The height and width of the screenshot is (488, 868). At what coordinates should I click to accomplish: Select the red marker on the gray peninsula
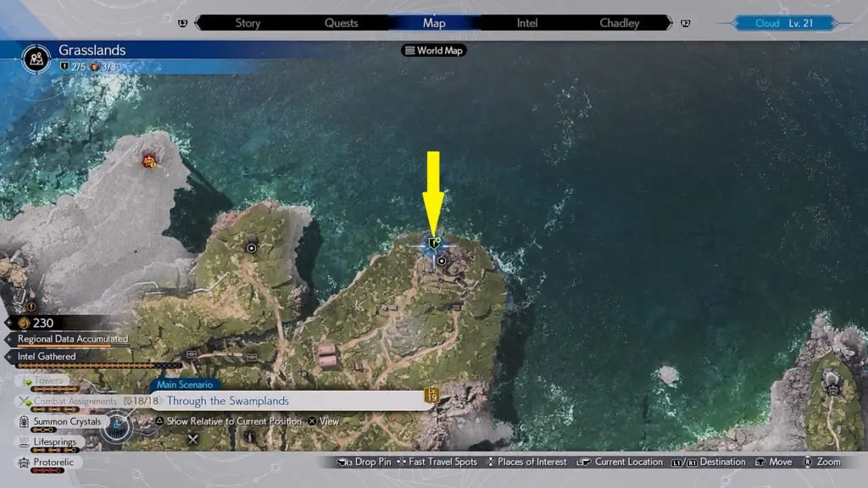(150, 159)
